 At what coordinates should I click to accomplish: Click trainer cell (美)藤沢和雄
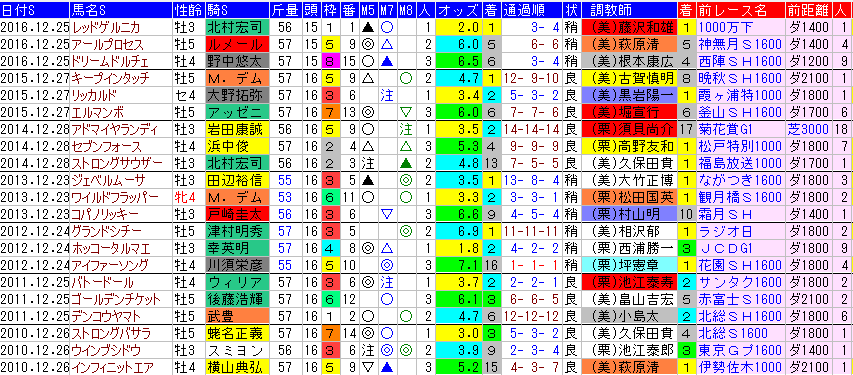(629, 27)
